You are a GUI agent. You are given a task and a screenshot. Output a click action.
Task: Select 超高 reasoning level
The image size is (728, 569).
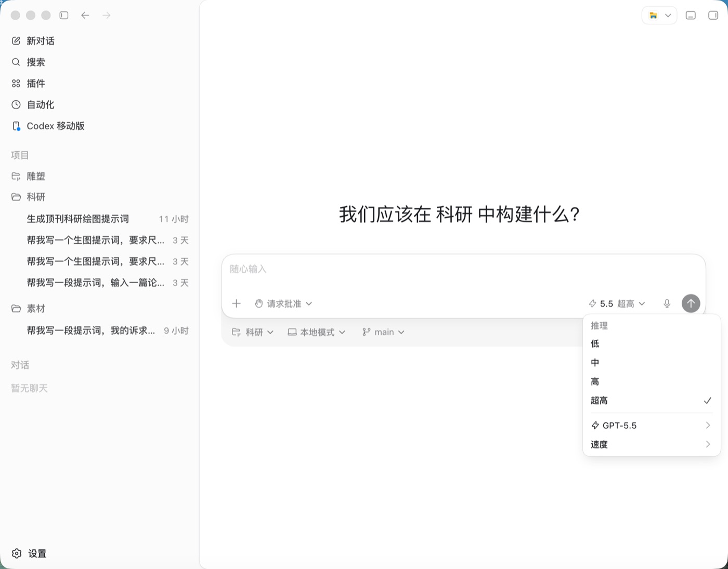pyautogui.click(x=652, y=401)
